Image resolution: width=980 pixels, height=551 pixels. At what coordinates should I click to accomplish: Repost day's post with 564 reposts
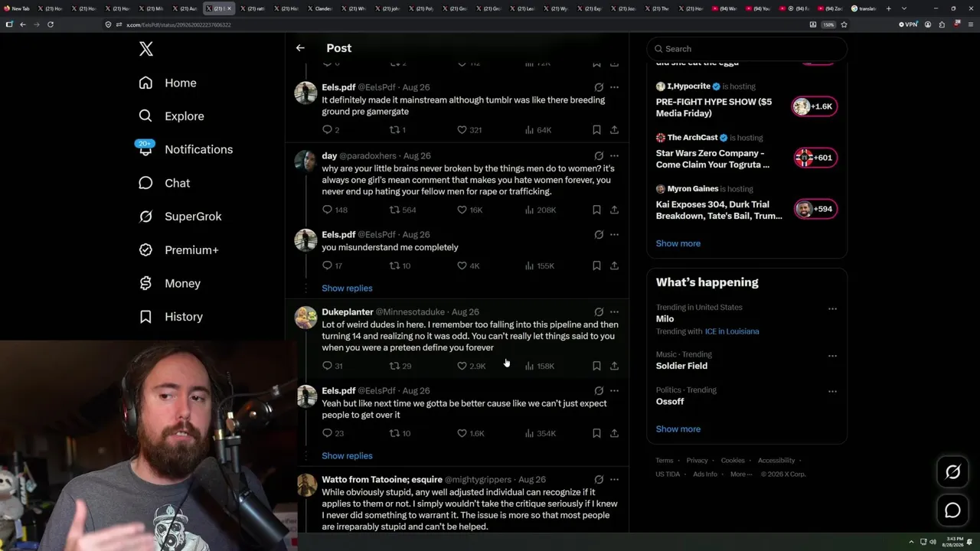403,210
